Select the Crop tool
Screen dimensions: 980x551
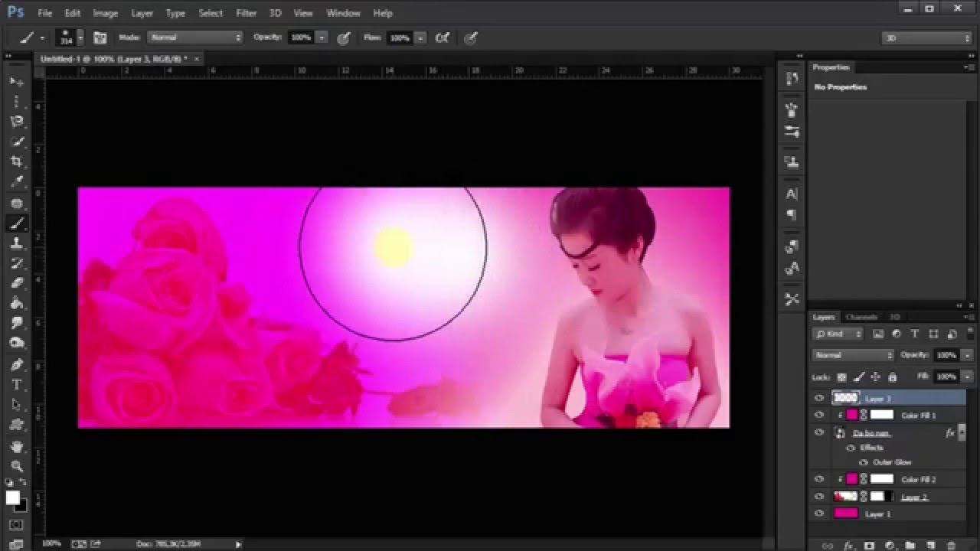click(16, 161)
